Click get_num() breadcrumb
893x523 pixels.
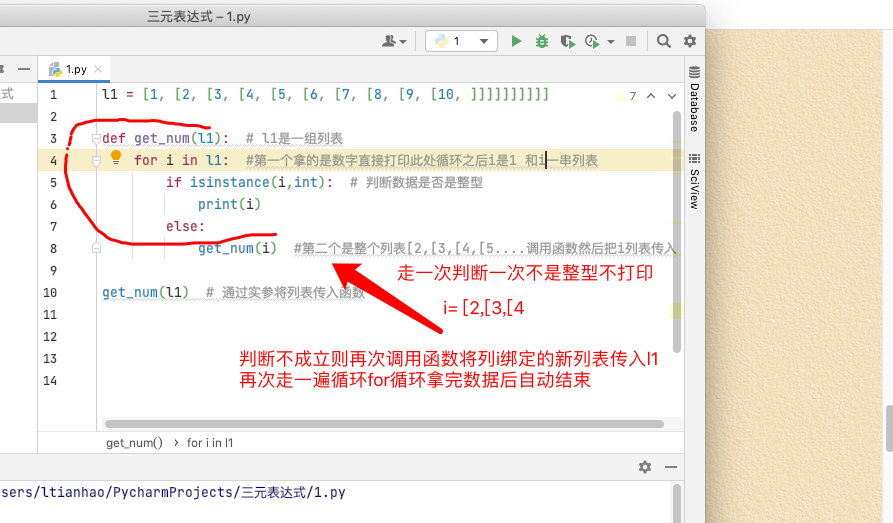[134, 443]
